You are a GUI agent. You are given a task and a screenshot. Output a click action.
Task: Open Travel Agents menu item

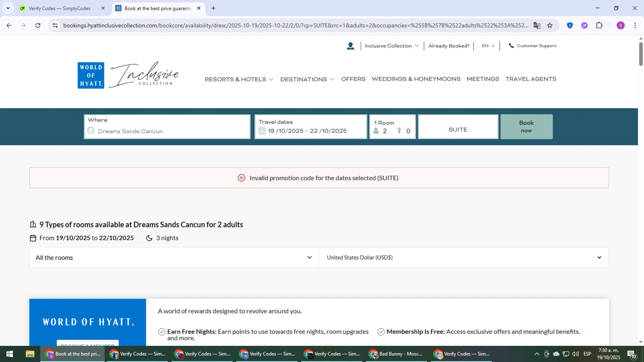point(531,79)
